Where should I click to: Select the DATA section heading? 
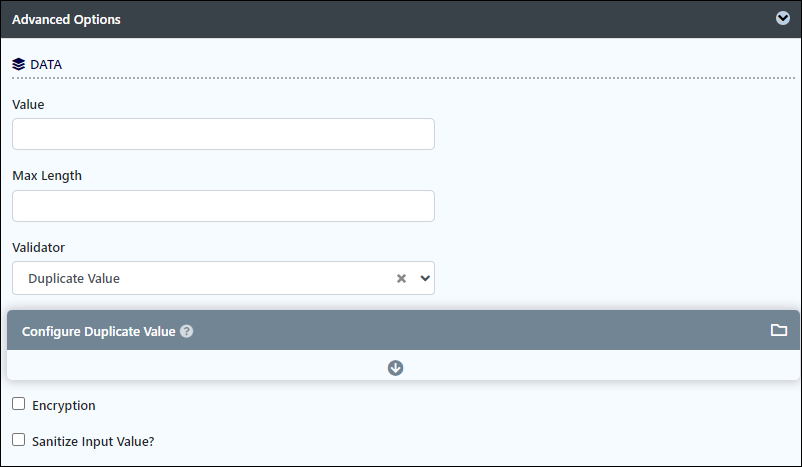[46, 65]
